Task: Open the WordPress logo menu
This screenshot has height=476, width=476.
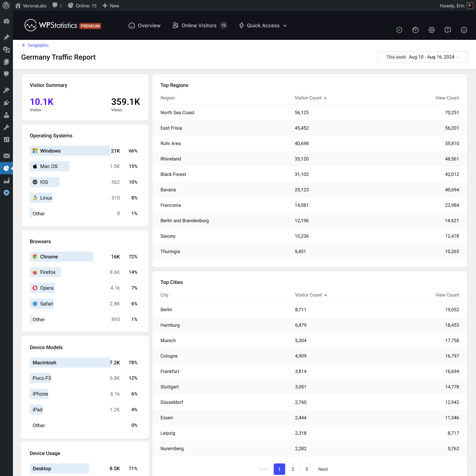Action: pos(6,5)
